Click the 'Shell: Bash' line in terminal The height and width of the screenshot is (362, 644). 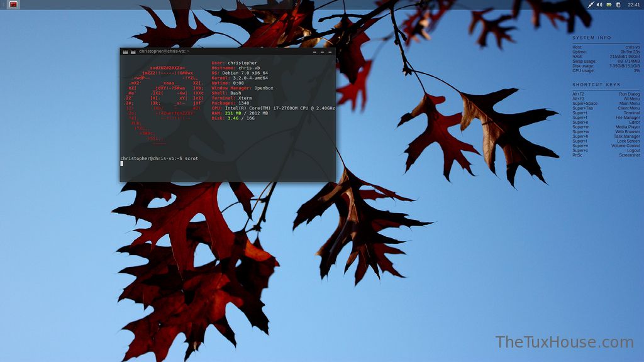click(226, 93)
